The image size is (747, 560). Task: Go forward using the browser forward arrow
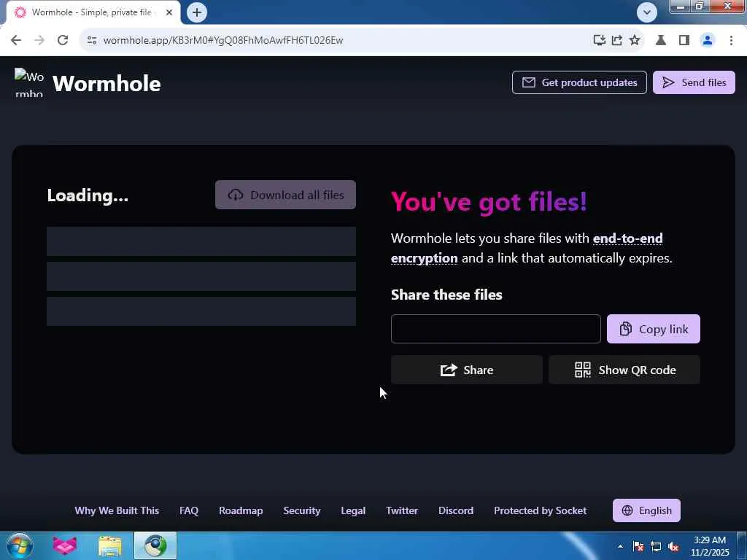39,40
